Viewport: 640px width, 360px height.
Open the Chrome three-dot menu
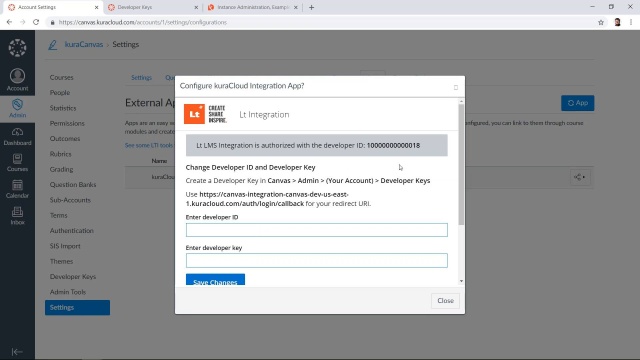tap(631, 22)
